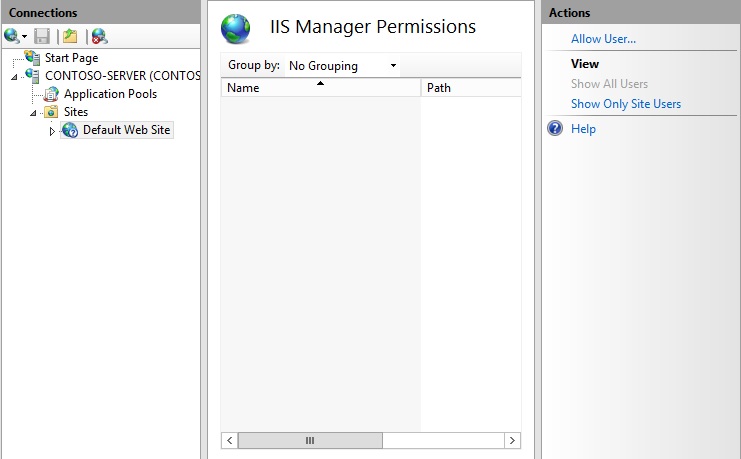Open the arrow beside the new connection icon

[25, 37]
